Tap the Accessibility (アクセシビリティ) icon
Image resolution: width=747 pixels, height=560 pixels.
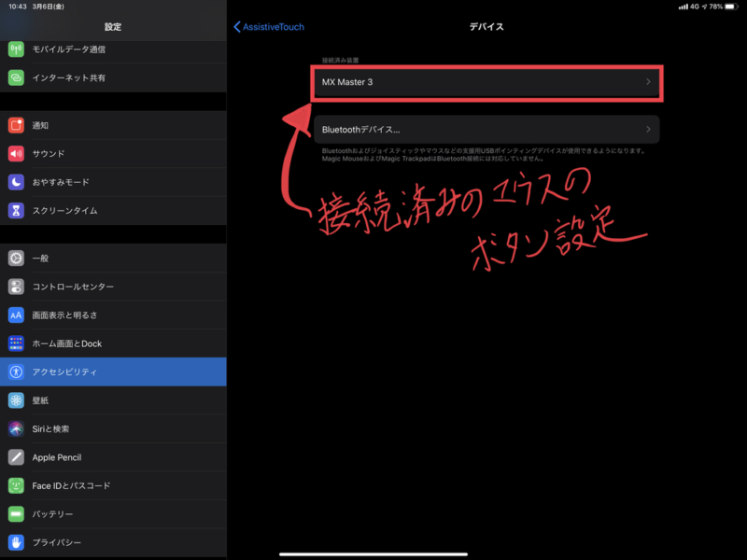click(x=16, y=371)
